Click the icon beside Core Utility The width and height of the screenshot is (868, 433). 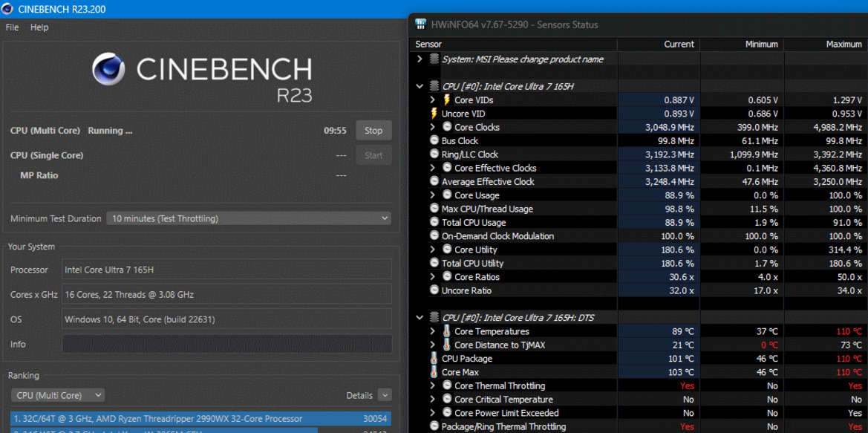447,249
